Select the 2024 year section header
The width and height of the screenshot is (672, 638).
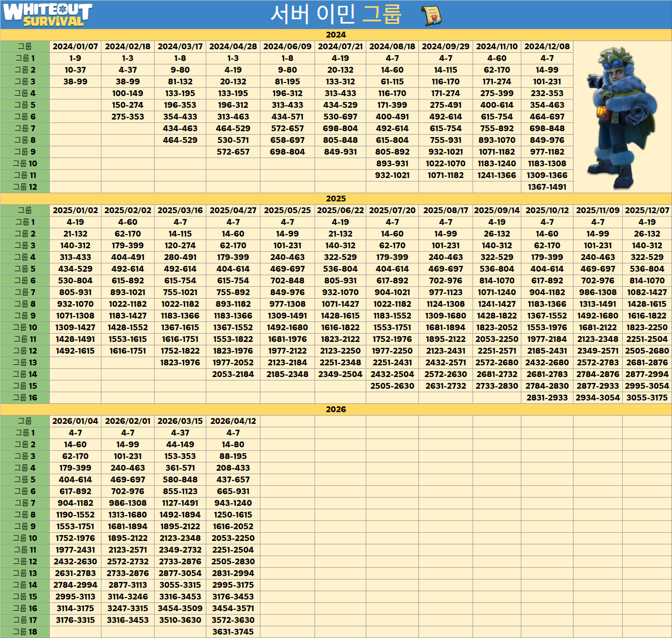coord(336,35)
